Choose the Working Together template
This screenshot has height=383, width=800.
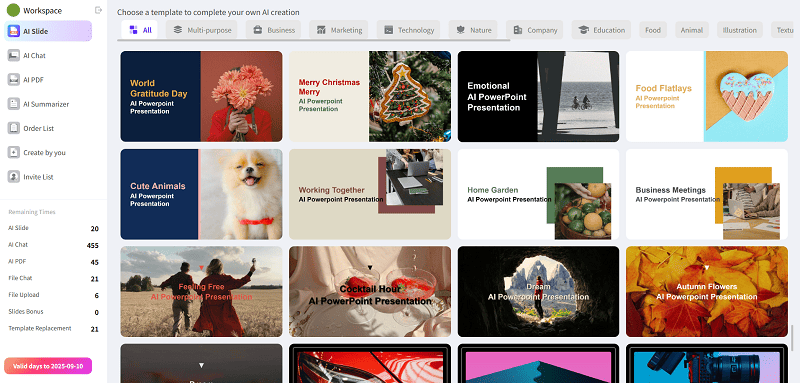370,194
